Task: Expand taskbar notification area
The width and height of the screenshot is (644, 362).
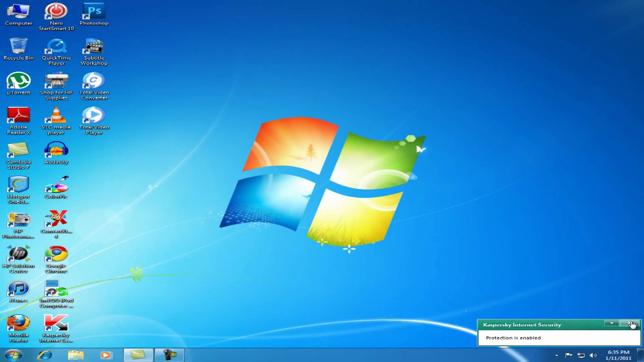Action: click(x=556, y=355)
